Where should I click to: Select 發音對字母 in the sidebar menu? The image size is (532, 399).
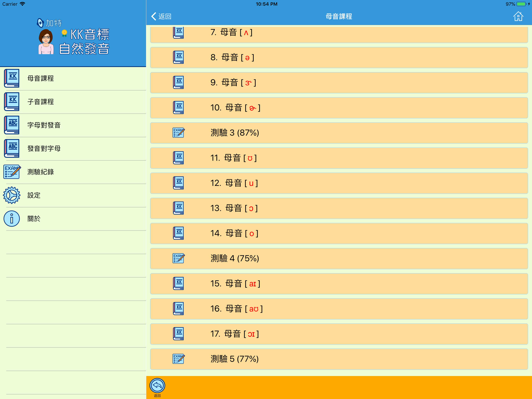(x=73, y=148)
